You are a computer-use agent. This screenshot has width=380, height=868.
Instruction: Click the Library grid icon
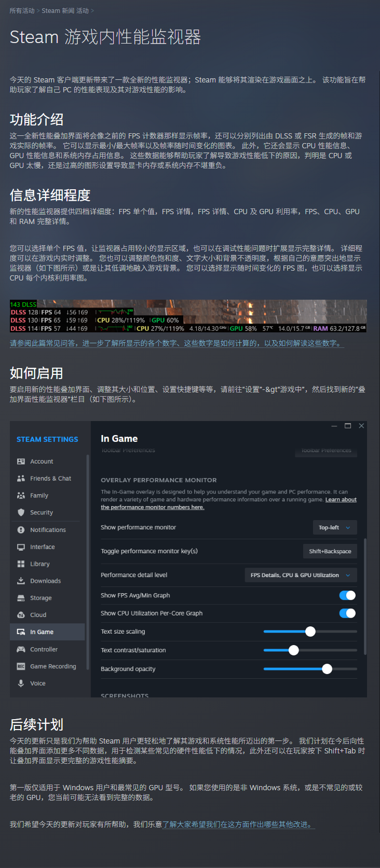(21, 564)
